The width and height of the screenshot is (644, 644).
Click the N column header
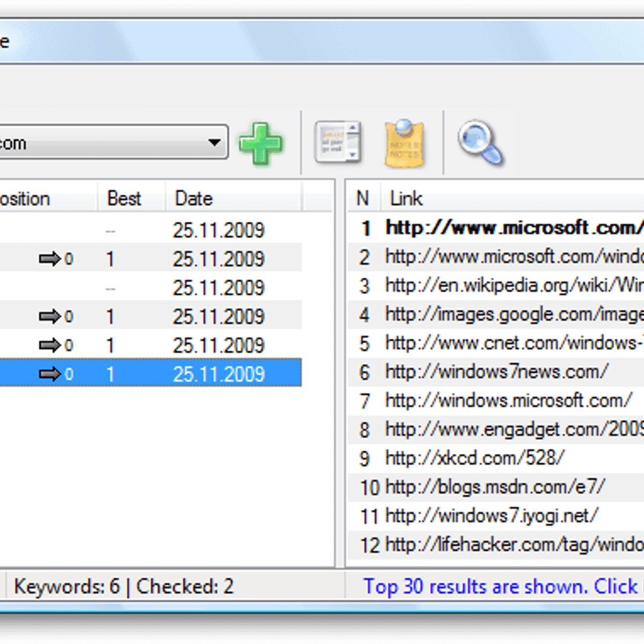[363, 199]
